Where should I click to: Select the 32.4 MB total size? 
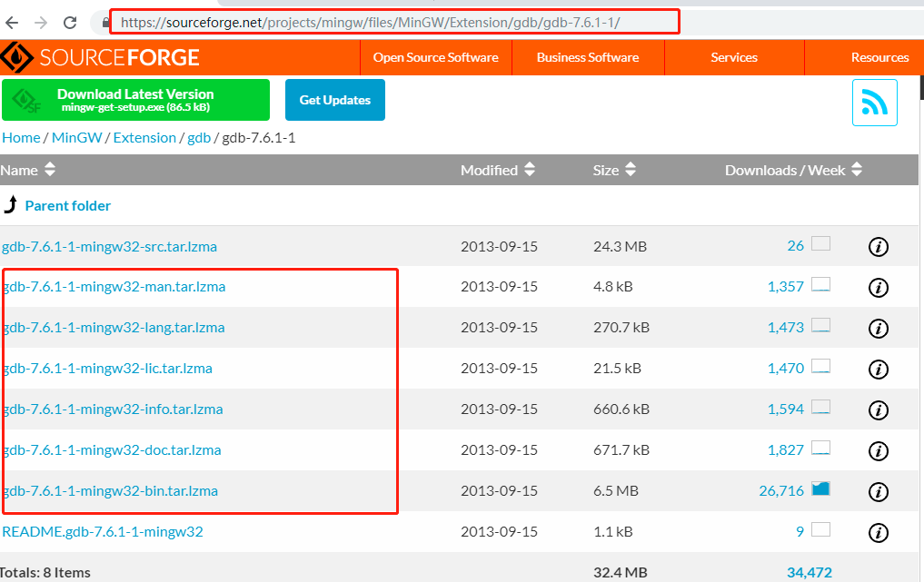tap(620, 573)
